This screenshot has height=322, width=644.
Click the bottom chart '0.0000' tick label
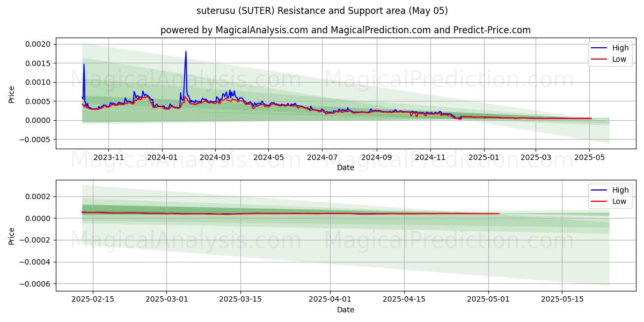(39, 218)
